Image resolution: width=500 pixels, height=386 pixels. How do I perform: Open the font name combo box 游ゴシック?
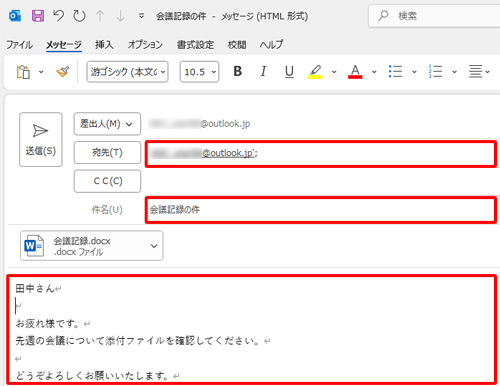[127, 72]
